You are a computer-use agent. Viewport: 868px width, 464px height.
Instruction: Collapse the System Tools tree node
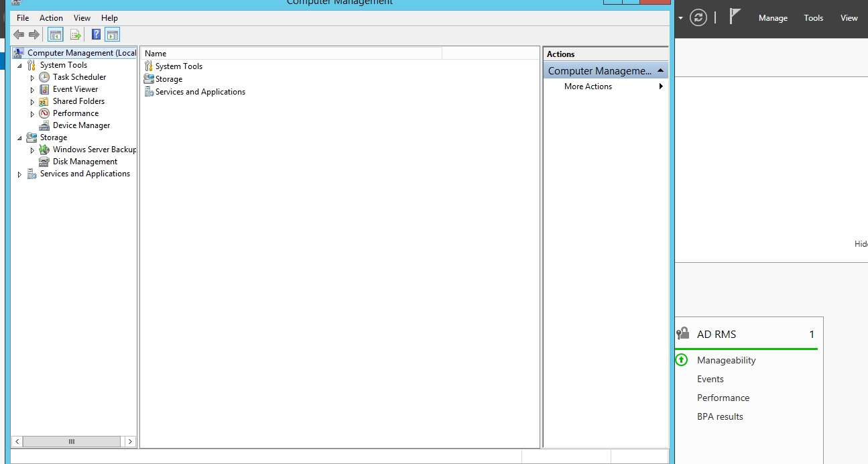coord(19,66)
